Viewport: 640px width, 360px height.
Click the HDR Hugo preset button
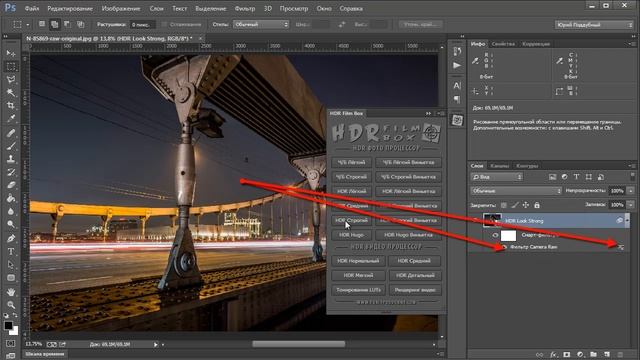coord(351,235)
